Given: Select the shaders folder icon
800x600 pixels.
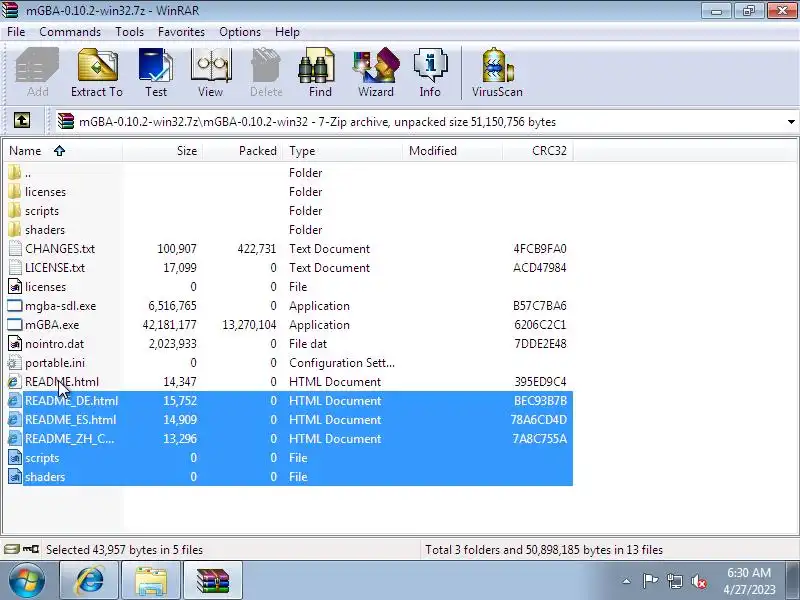Looking at the screenshot, I should click(15, 230).
